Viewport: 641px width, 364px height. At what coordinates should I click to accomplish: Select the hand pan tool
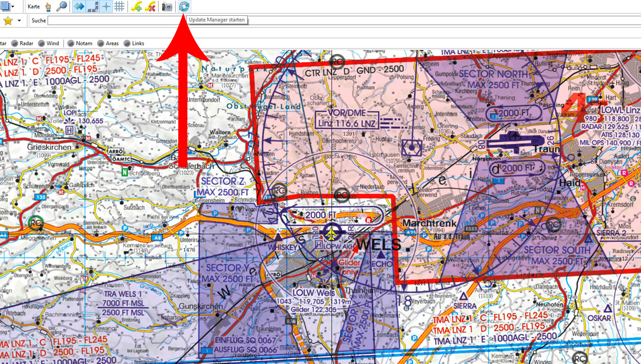click(x=48, y=7)
